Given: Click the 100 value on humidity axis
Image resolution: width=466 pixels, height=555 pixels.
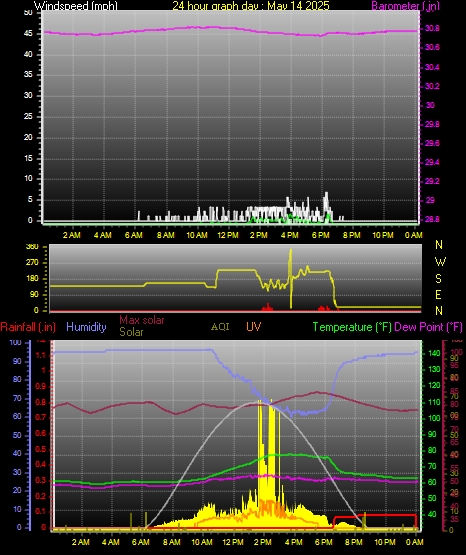Looking at the screenshot, I should point(15,342).
